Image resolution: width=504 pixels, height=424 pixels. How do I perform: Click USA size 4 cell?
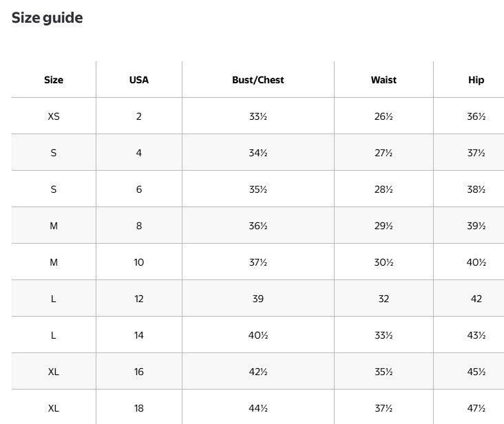coord(139,153)
